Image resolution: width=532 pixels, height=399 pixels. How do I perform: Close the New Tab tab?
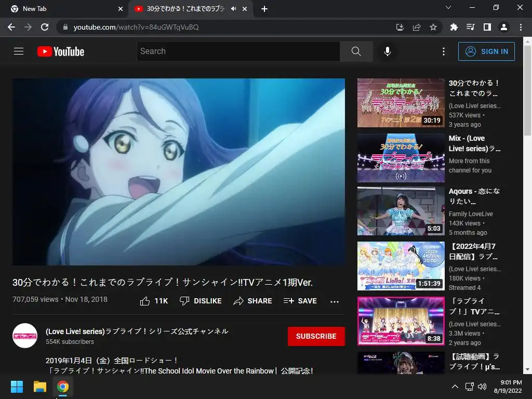point(121,9)
